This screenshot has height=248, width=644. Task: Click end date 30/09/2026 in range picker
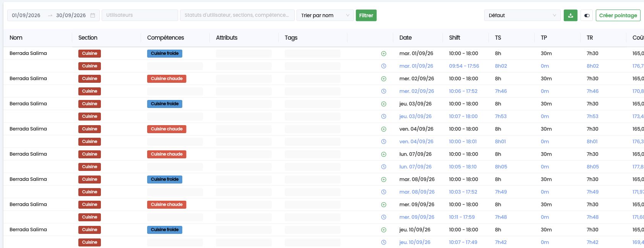[x=71, y=15]
